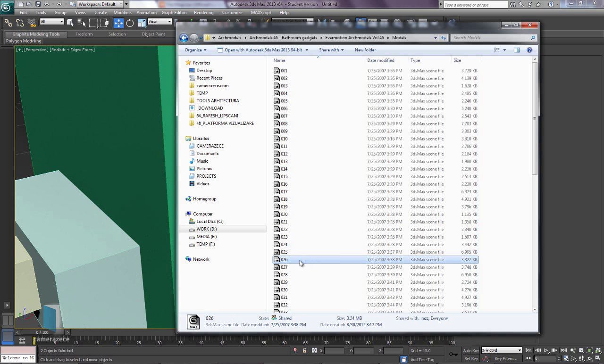604x364 pixels.
Task: Select the file named 017
Action: tap(376, 192)
